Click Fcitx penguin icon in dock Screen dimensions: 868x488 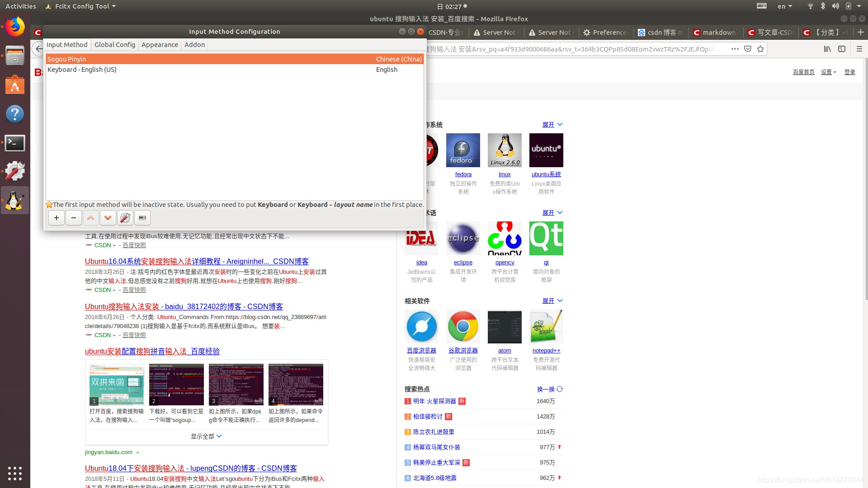(15, 200)
